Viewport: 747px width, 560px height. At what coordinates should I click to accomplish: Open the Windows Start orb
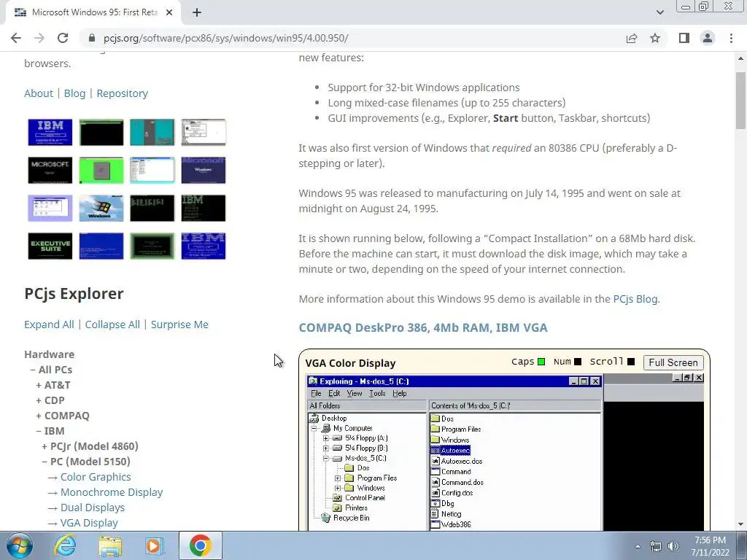point(20,545)
